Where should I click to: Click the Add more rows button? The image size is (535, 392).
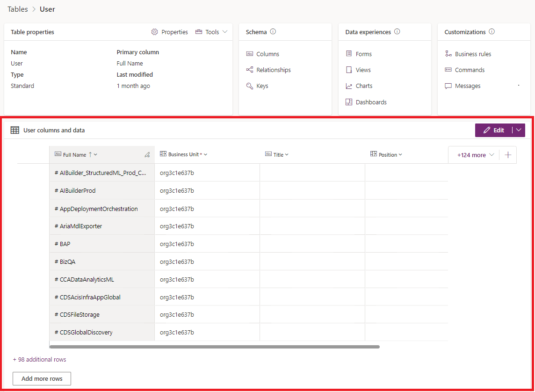coord(42,379)
